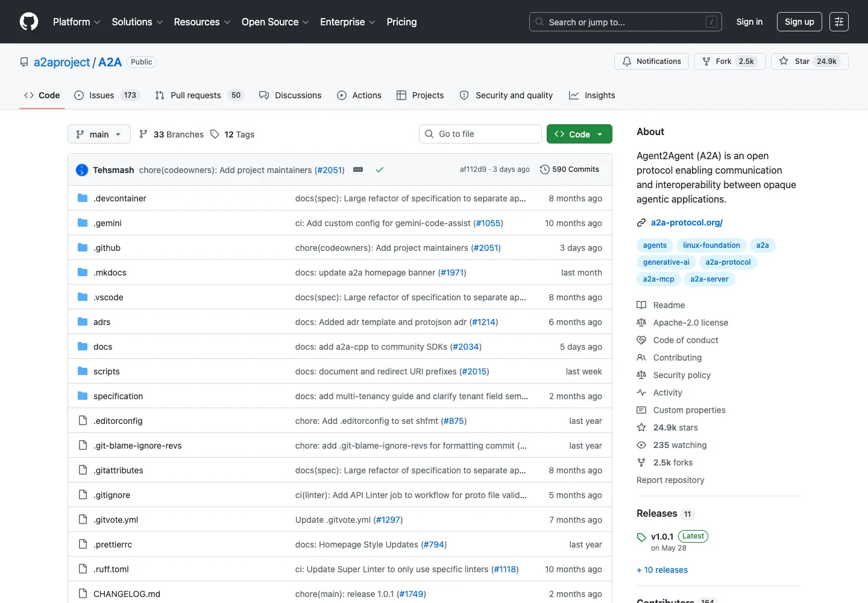Expand the Platform menu
This screenshot has height=603, width=868.
click(x=77, y=22)
